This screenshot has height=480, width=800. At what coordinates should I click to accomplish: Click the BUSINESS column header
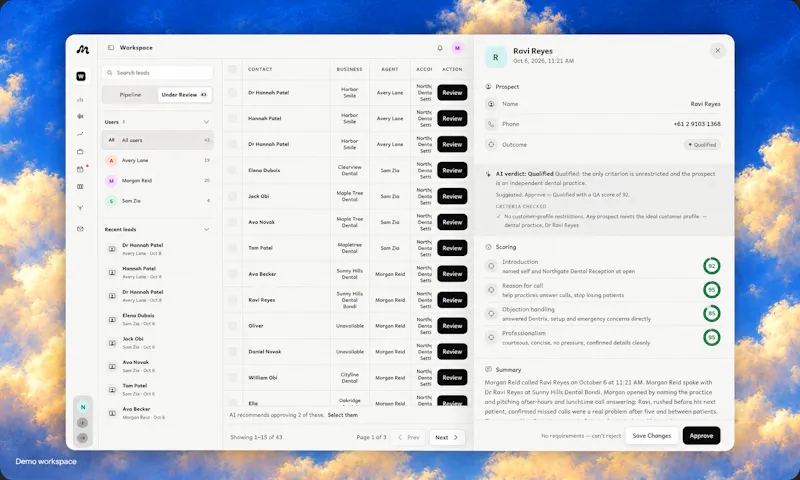[349, 69]
